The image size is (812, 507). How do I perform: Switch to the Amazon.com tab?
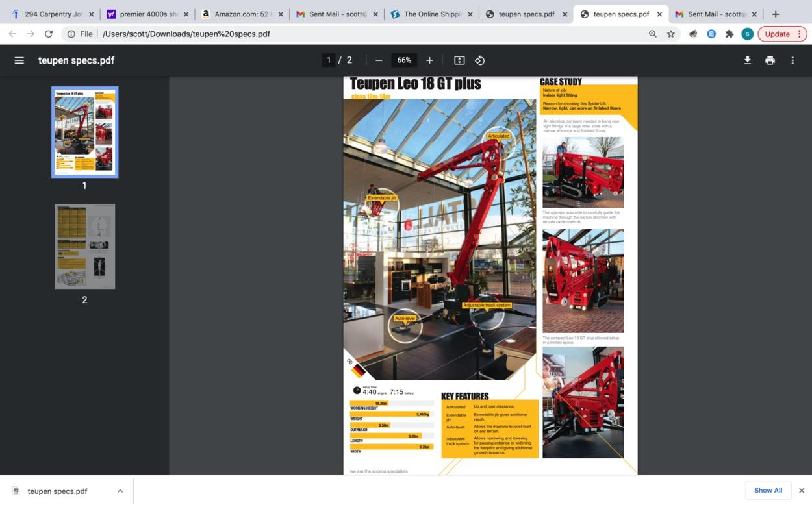pos(243,14)
